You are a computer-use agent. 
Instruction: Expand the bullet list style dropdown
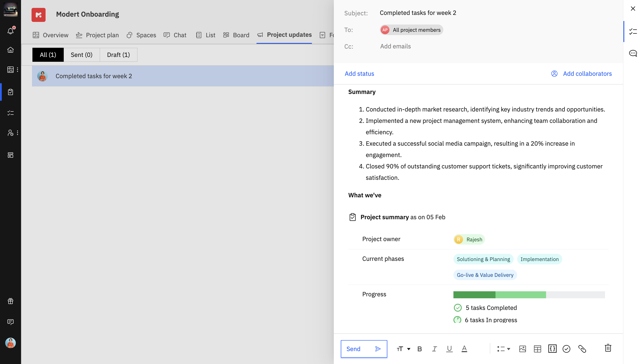point(508,349)
